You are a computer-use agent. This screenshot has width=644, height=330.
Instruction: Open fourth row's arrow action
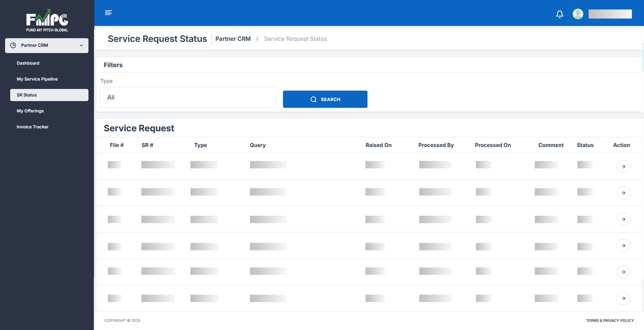[x=623, y=245]
